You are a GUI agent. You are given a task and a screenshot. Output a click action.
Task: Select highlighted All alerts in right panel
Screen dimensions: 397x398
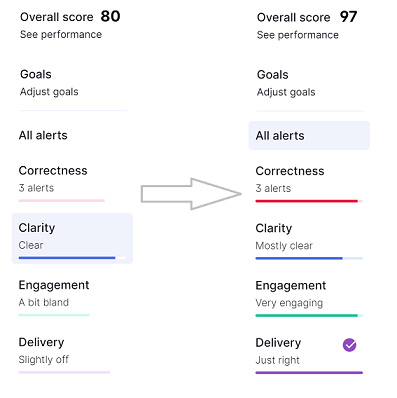point(309,136)
